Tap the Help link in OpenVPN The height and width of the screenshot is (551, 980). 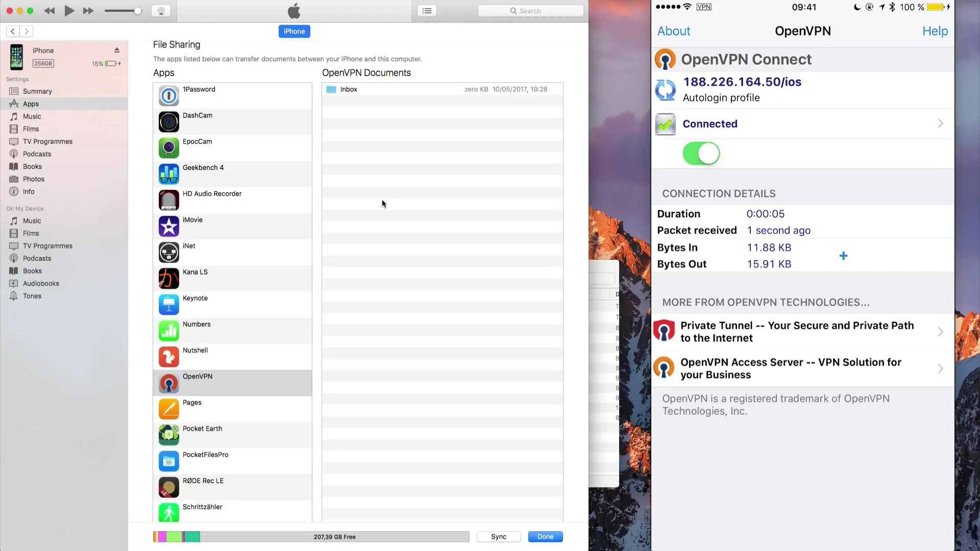pyautogui.click(x=935, y=31)
